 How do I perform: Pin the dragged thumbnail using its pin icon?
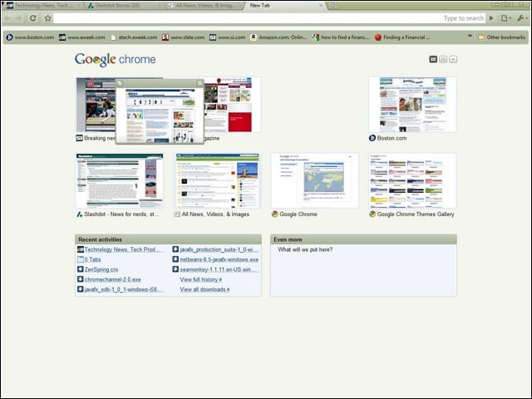point(120,83)
